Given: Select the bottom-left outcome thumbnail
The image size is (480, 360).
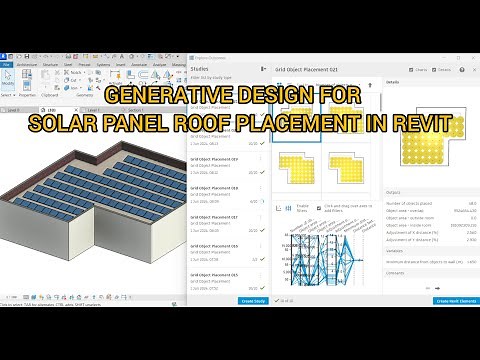Looking at the screenshot, I should 297,168.
